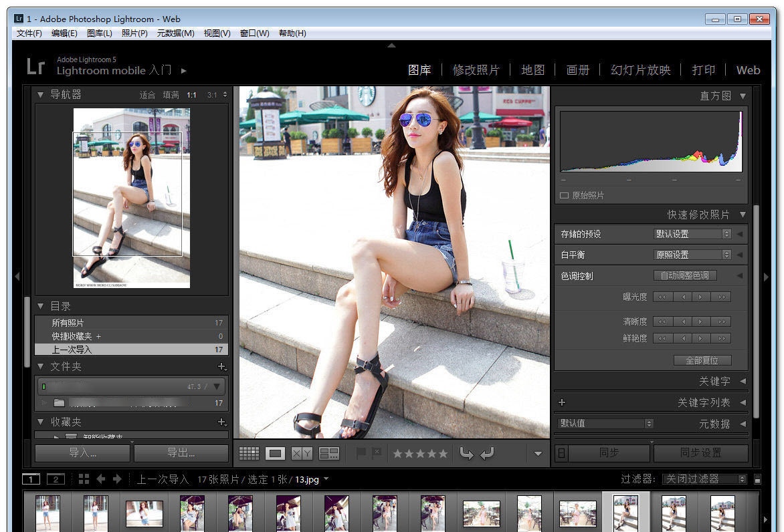Select the 13.jpg thumbnail in the filmstrip
Image resolution: width=784 pixels, height=532 pixels.
pyautogui.click(x=625, y=511)
